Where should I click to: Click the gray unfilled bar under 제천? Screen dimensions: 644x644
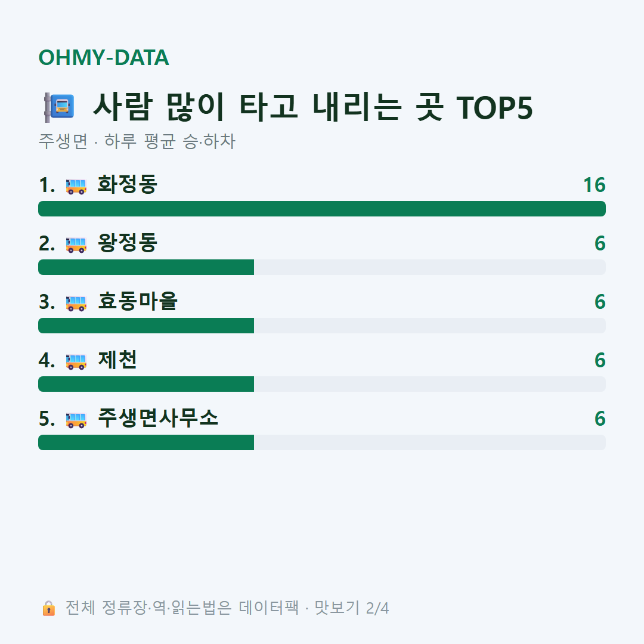click(429, 384)
